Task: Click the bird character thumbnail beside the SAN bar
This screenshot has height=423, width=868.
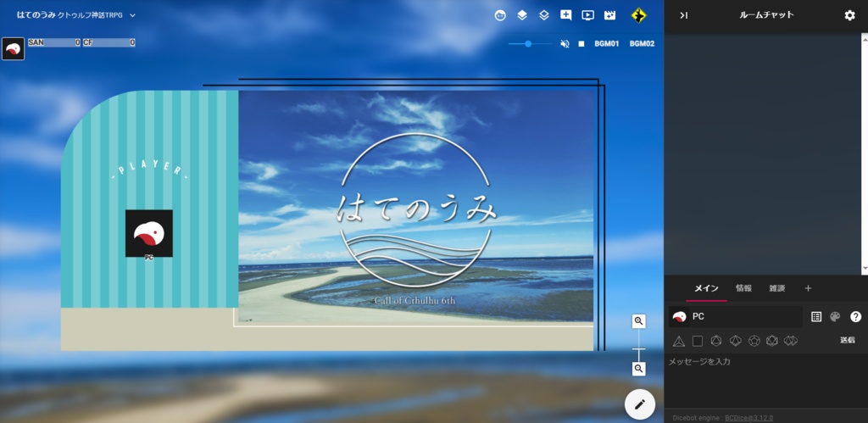Action: tap(14, 48)
